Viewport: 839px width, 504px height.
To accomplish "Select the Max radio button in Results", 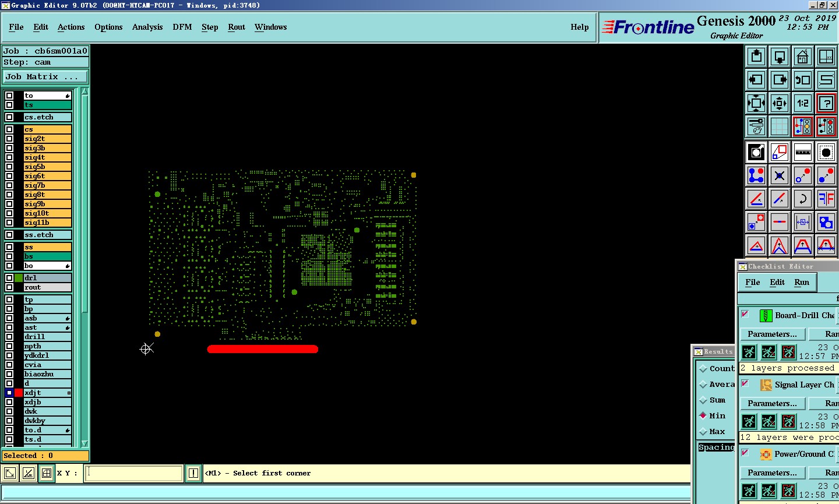I will 703,432.
